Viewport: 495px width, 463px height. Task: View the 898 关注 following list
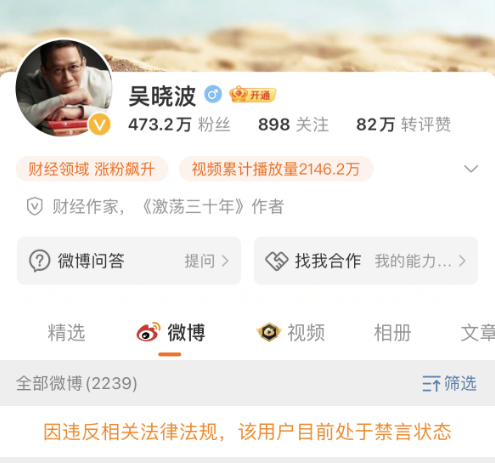point(293,125)
